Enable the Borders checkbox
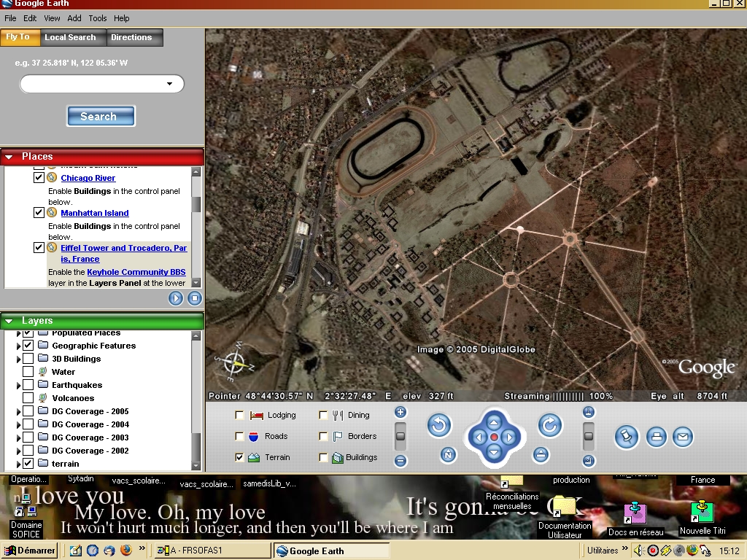 [x=323, y=436]
